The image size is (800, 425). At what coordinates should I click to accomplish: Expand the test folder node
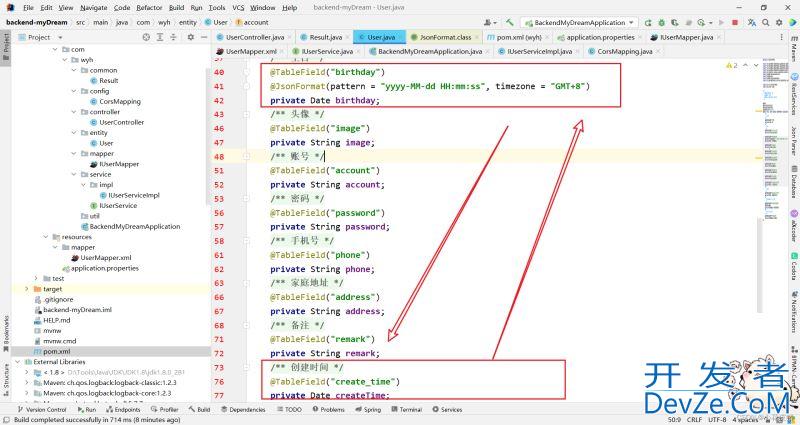point(36,279)
